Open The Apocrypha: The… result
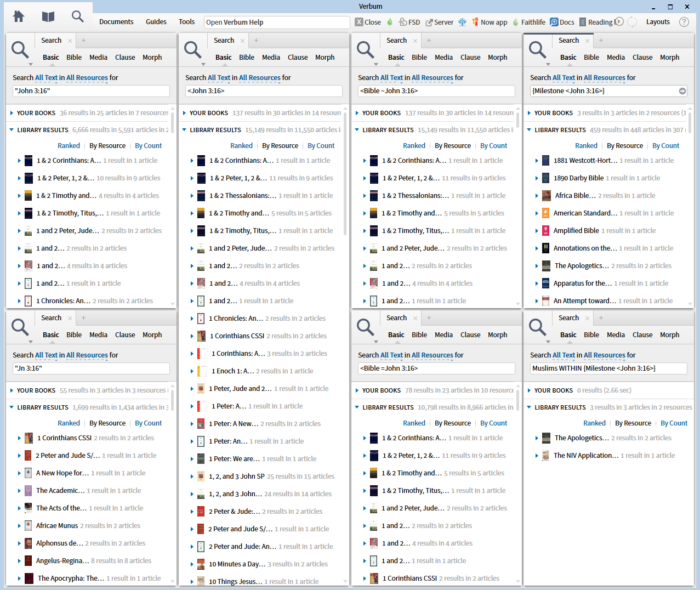700x590 pixels. coord(71,578)
